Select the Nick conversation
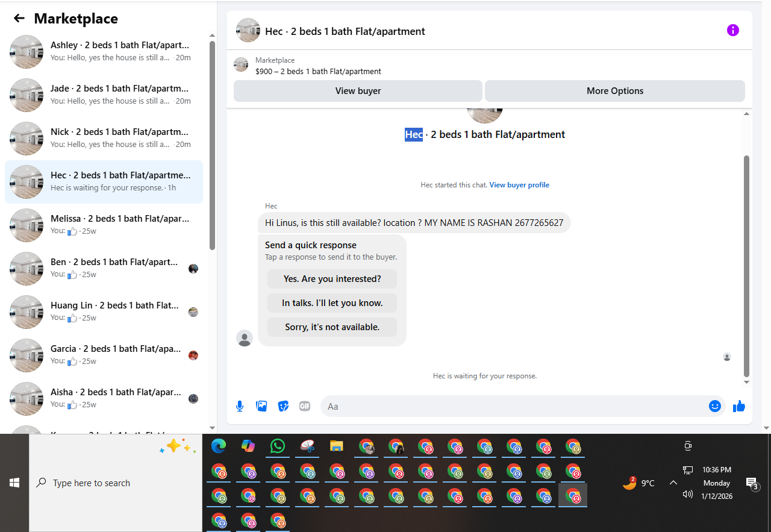This screenshot has height=532, width=771. pos(104,138)
